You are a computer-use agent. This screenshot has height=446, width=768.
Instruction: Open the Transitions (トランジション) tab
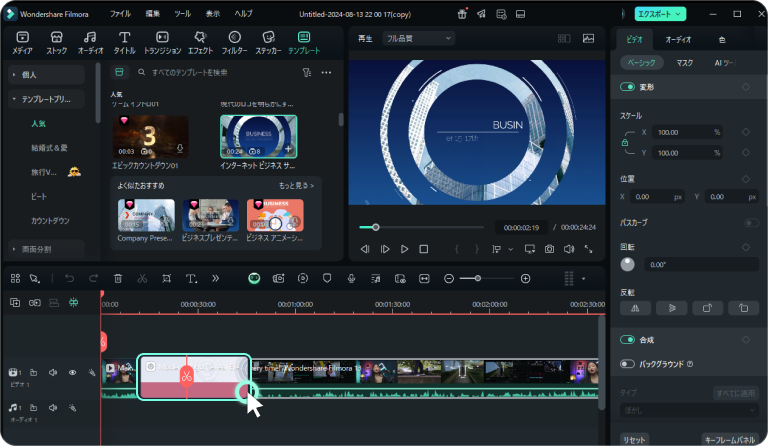tap(162, 43)
